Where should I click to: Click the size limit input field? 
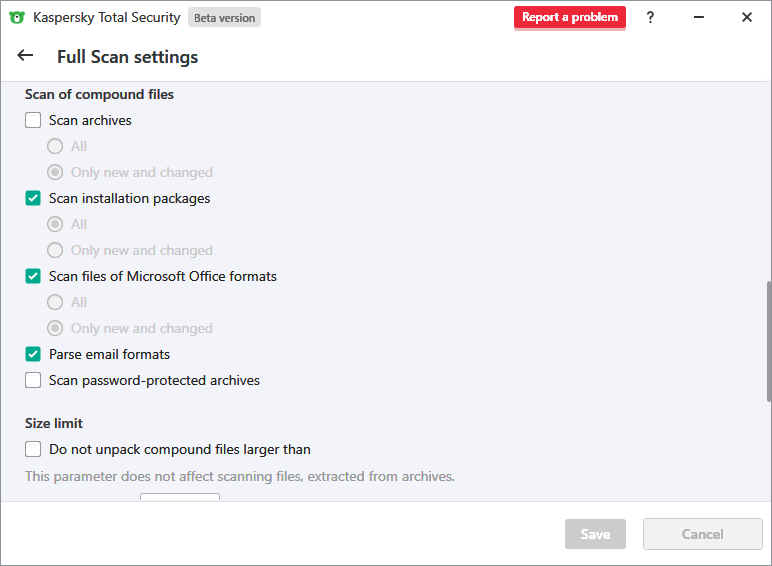179,496
